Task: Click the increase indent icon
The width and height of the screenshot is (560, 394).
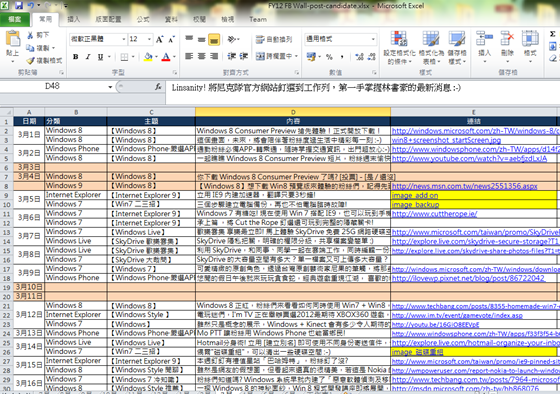Action: (x=244, y=56)
